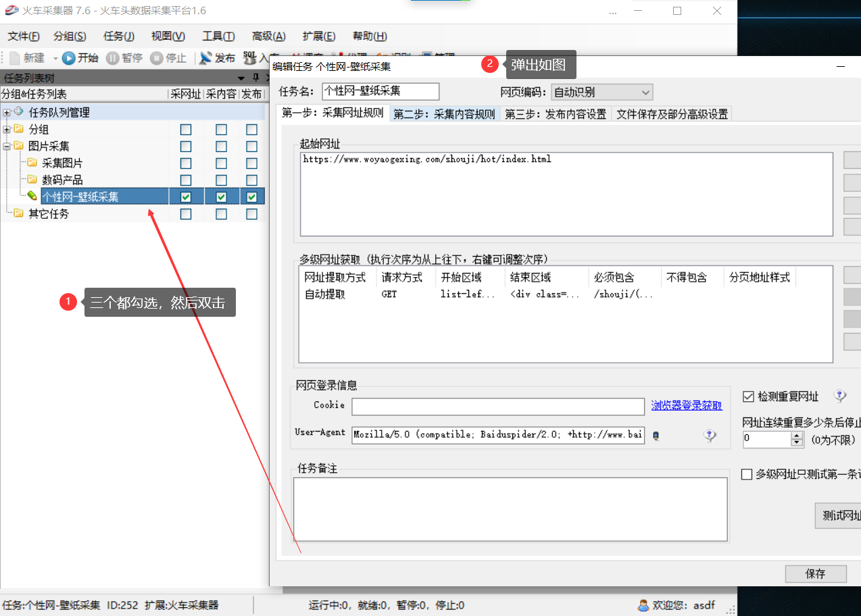The image size is (861, 616).
Task: Open the 网页编码 dropdown
Action: (601, 92)
